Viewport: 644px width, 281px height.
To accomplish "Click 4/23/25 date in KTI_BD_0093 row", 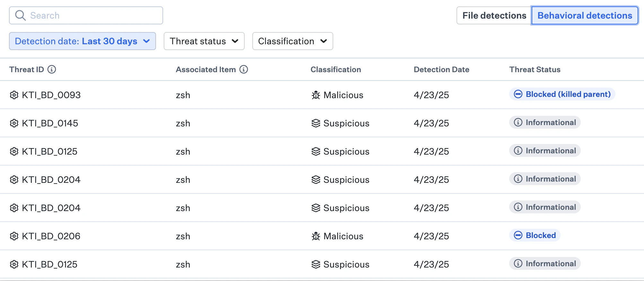I will click(x=431, y=95).
